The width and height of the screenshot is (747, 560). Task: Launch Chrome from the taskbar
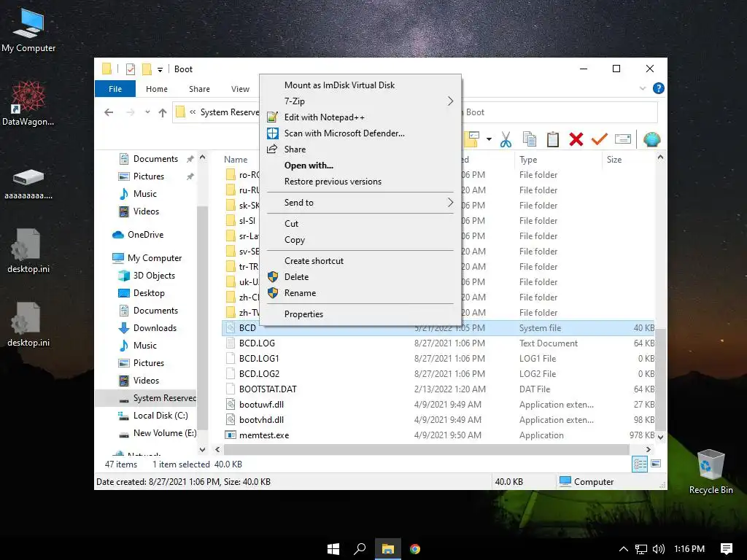[415, 549]
